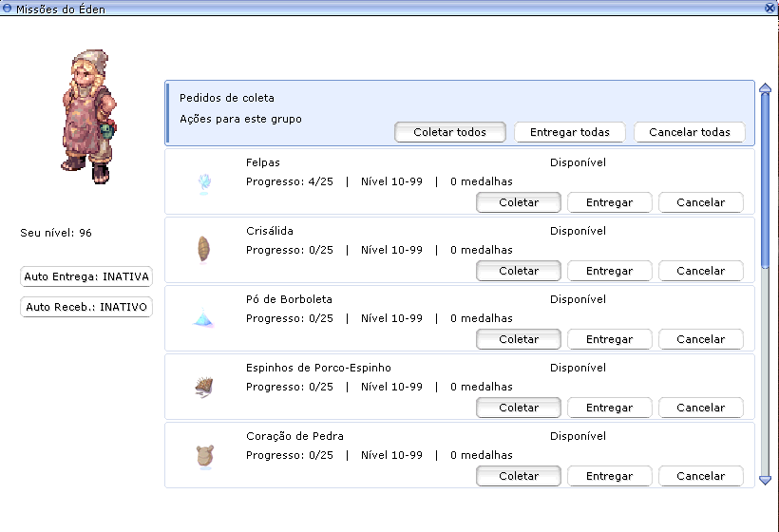The image size is (779, 532).
Task: Close the Missões do Éden window
Action: pyautogui.click(x=770, y=8)
